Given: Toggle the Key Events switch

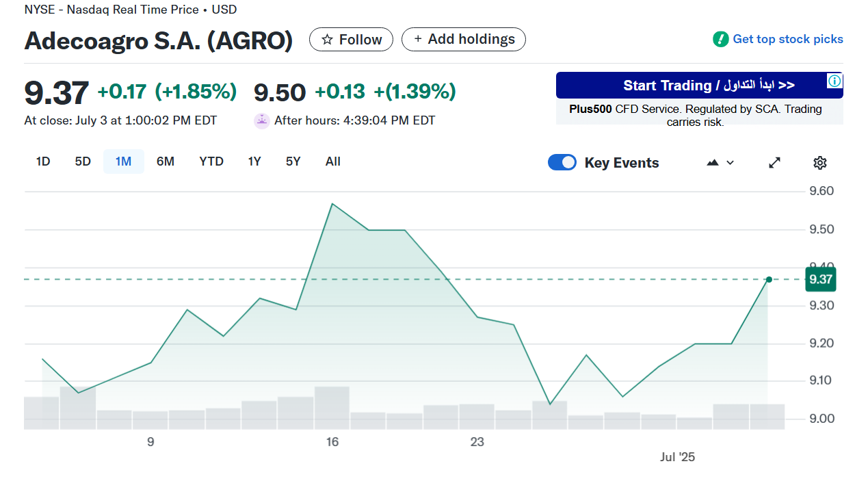Looking at the screenshot, I should 562,163.
